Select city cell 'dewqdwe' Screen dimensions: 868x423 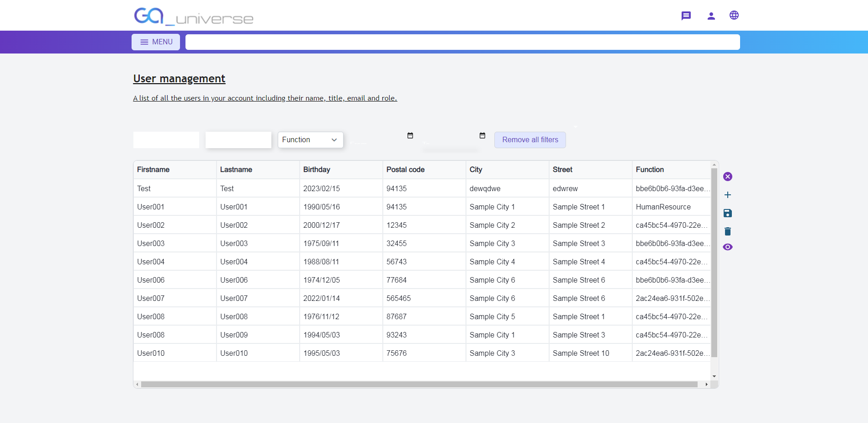[507, 188]
